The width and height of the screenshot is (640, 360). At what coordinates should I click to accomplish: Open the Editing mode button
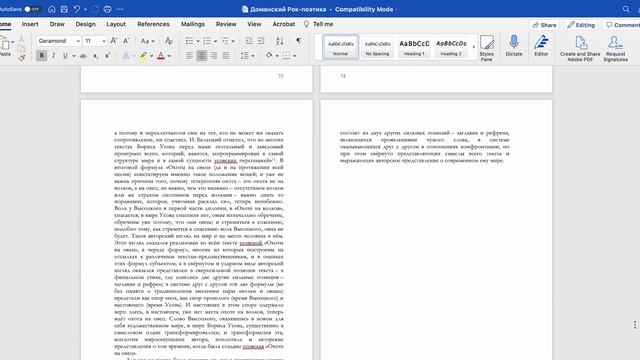pos(581,25)
